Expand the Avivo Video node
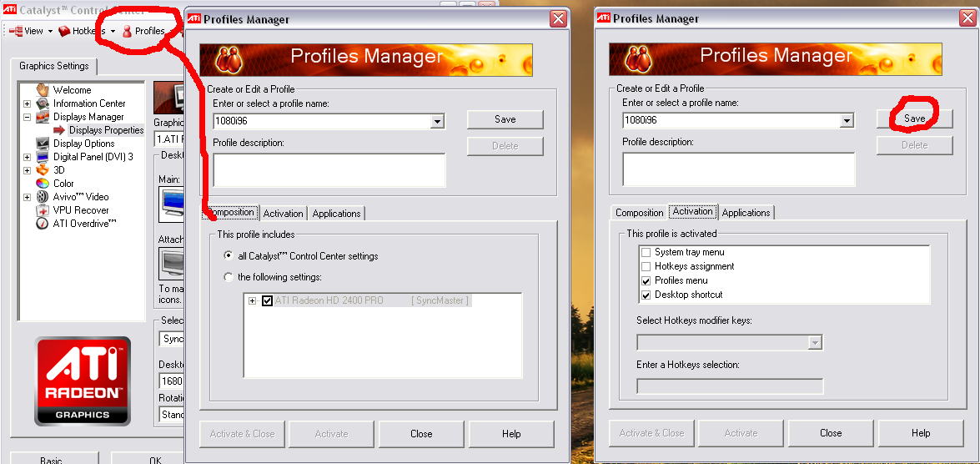Viewport: 980px width, 464px height. [x=27, y=197]
